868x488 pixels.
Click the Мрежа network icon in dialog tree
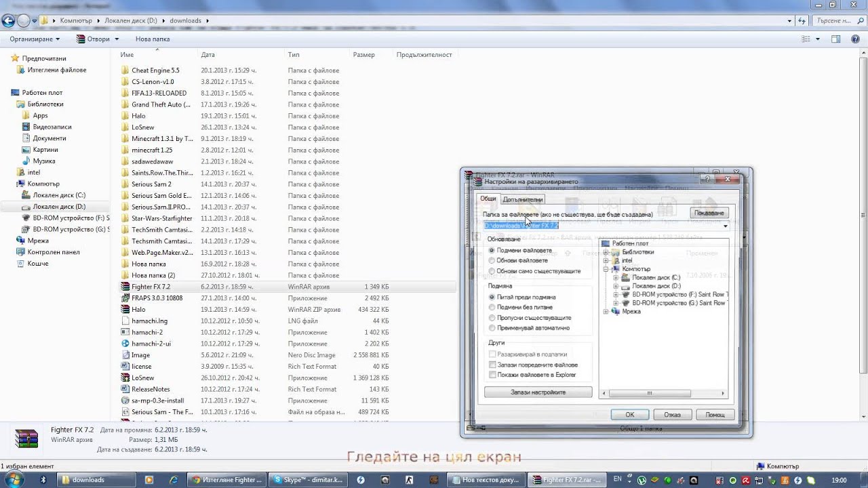tap(616, 312)
